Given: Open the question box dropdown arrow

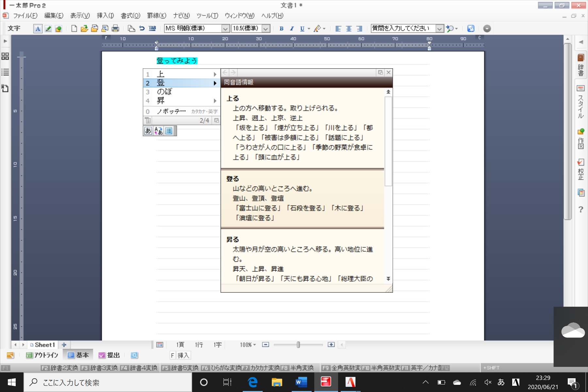Looking at the screenshot, I should pyautogui.click(x=440, y=29).
